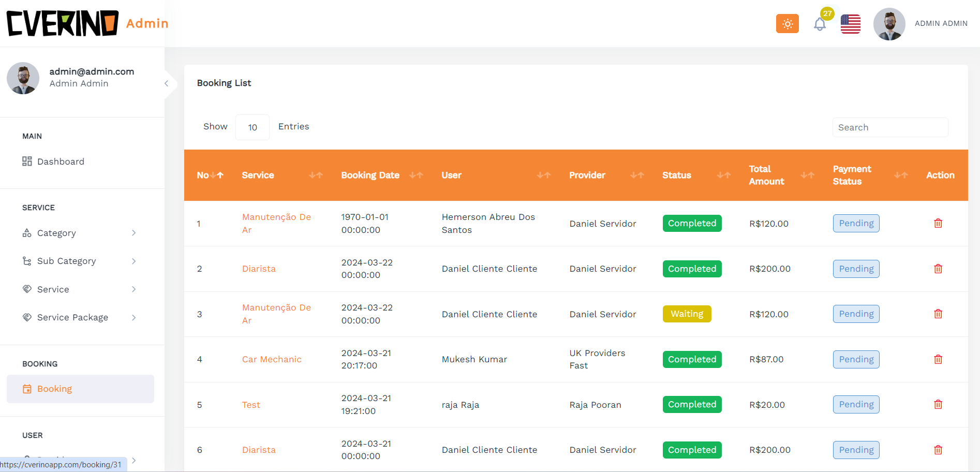
Task: Toggle the orange light/dark theme button
Action: [787, 24]
